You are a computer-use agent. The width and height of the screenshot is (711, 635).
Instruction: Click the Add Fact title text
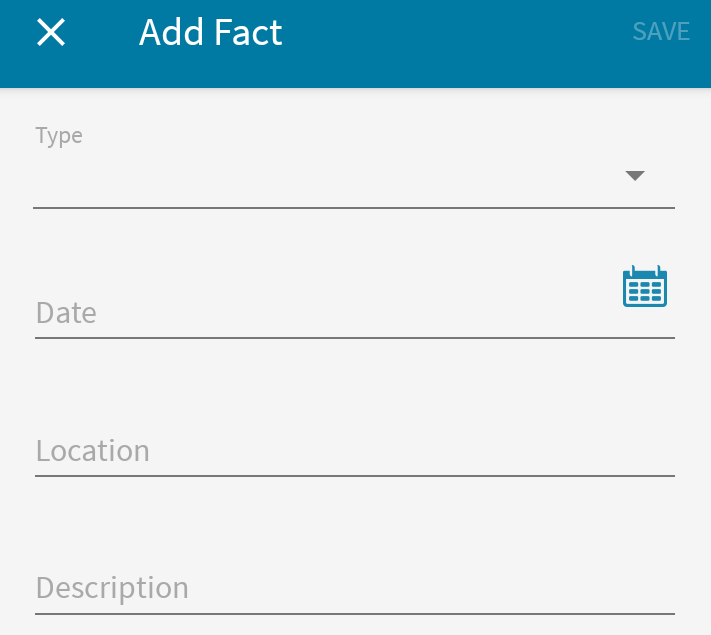point(211,32)
